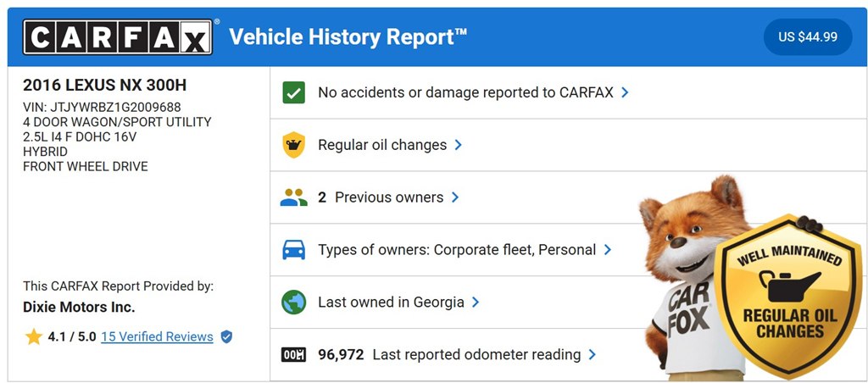Expand the no accidents reported chevron
868x383 pixels.
click(625, 92)
